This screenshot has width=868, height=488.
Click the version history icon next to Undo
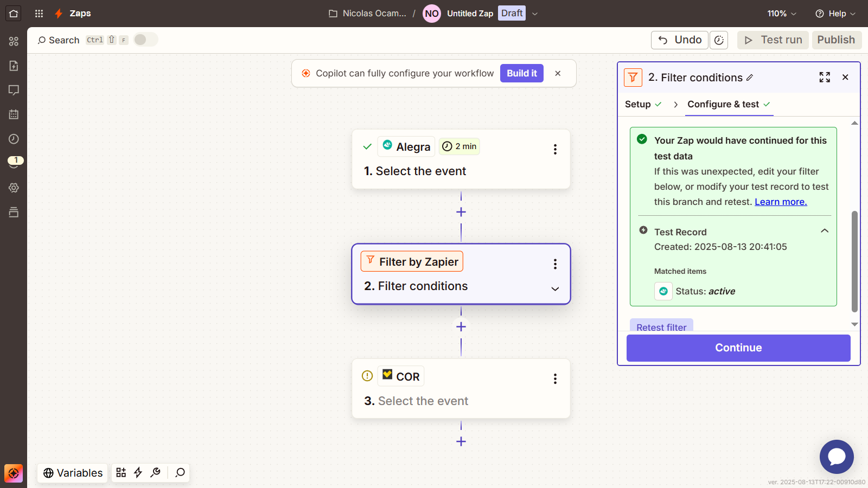point(719,40)
